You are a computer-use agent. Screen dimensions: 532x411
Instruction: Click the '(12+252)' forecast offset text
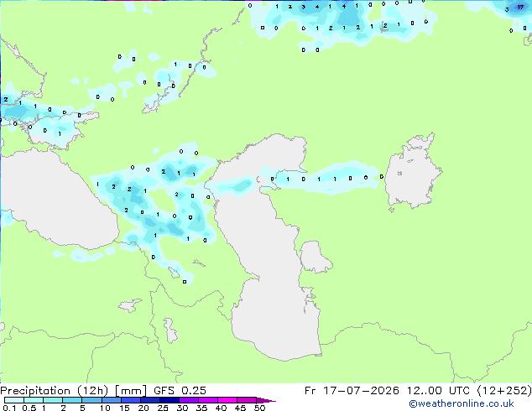click(504, 391)
